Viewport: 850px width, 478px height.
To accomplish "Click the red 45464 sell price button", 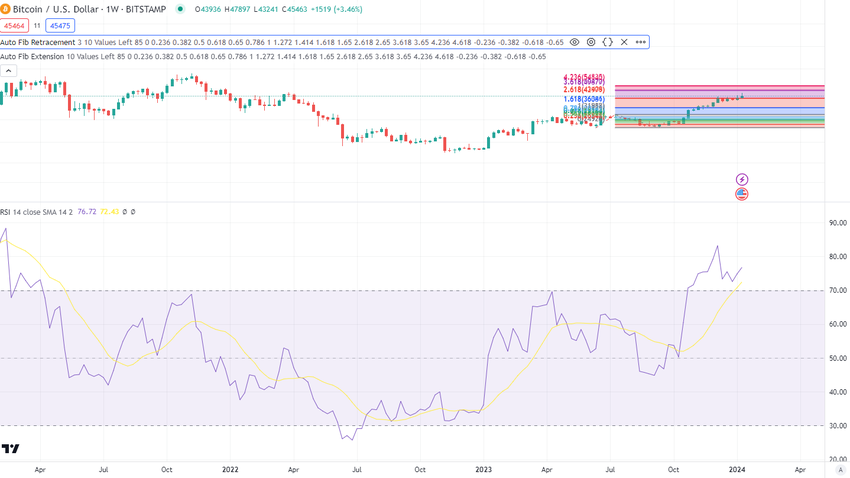I will 14,25.
